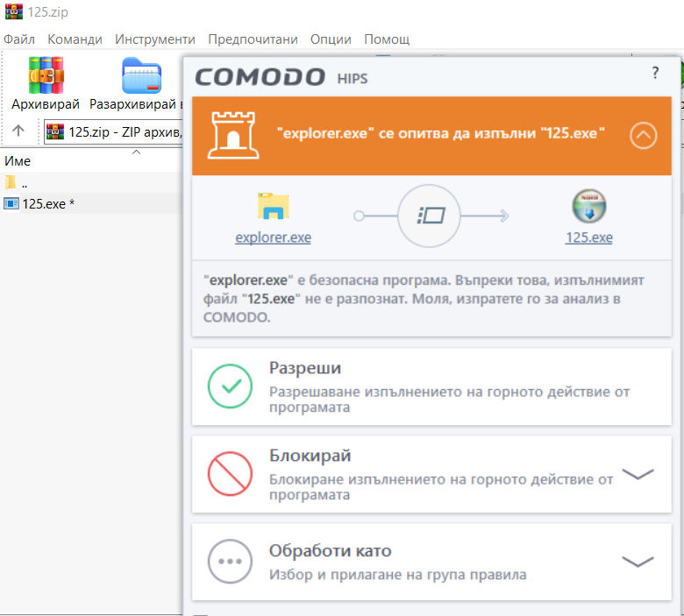Expand the Обработи като ruleset chevron
The height and width of the screenshot is (616, 684).
click(638, 562)
